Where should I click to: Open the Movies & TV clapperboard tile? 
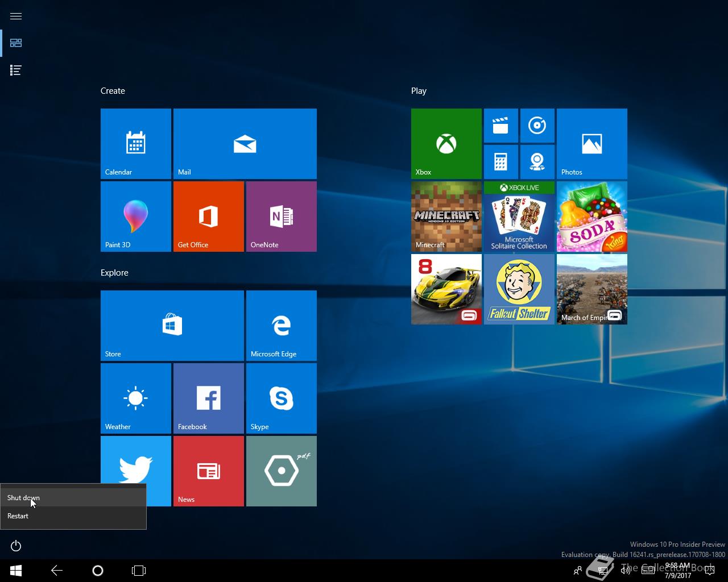point(501,126)
